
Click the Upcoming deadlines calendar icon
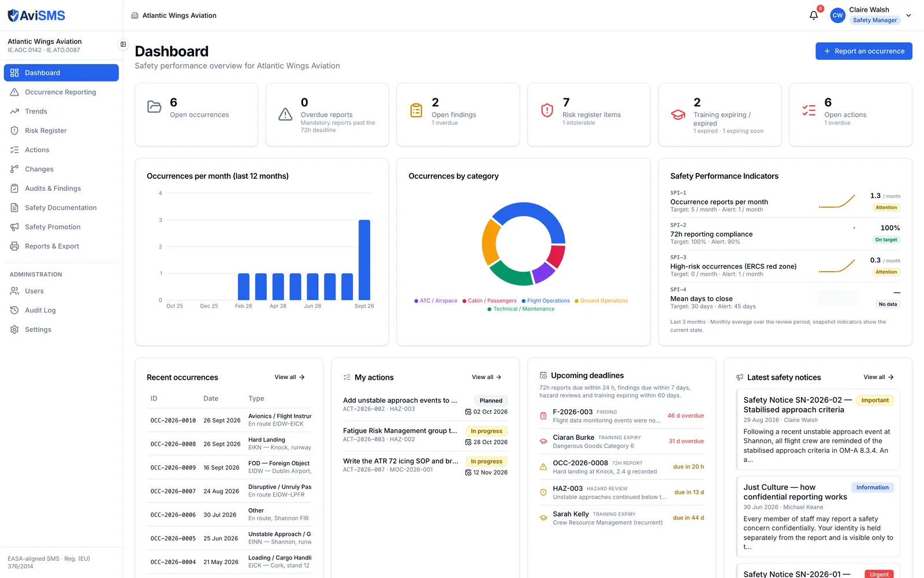click(x=543, y=376)
